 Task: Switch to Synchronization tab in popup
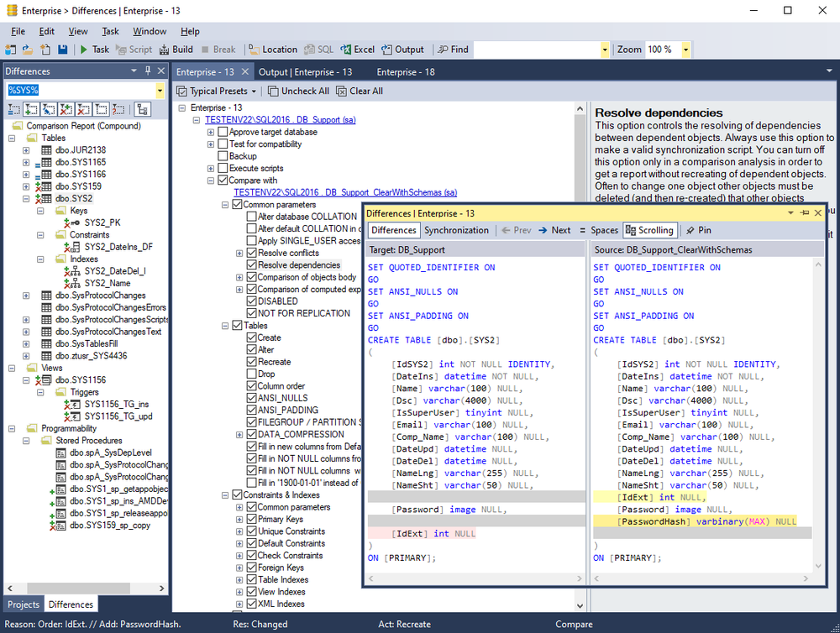(x=456, y=230)
